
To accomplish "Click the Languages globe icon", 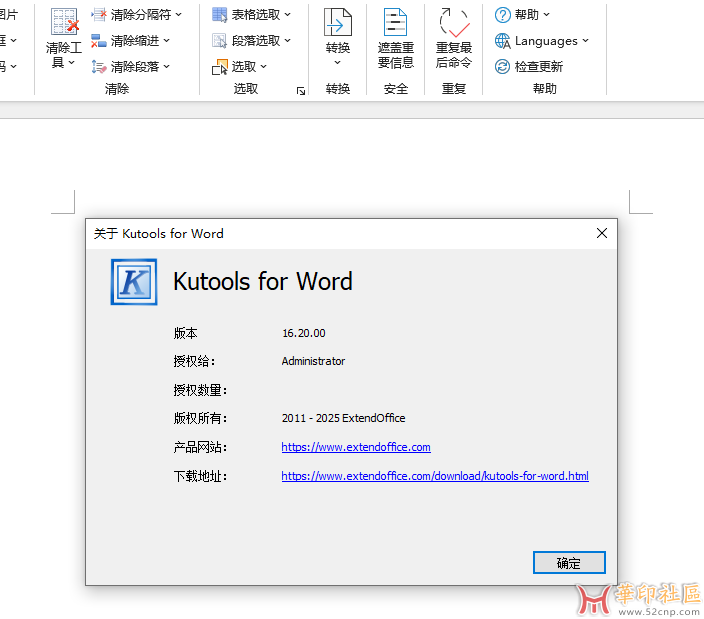I will [502, 41].
